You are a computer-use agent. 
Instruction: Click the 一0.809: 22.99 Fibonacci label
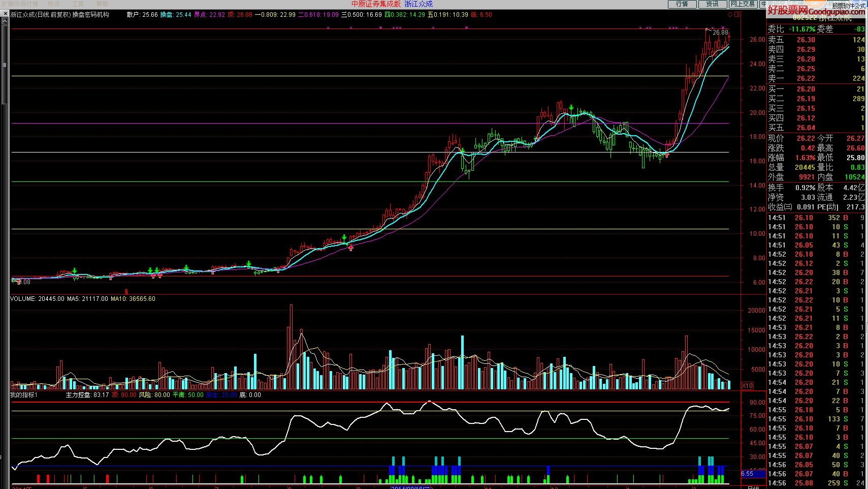[275, 15]
